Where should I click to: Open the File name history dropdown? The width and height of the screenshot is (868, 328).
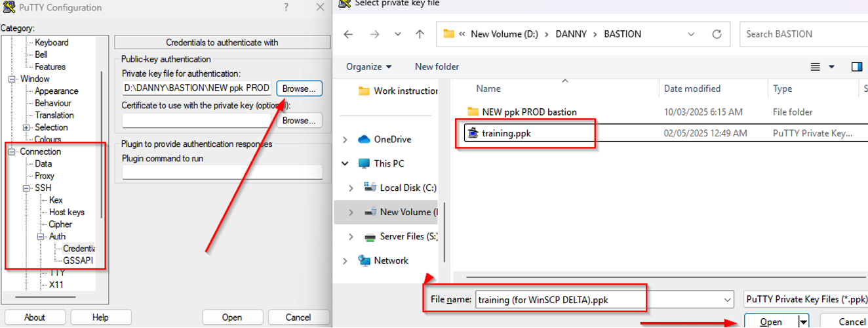[x=727, y=299]
